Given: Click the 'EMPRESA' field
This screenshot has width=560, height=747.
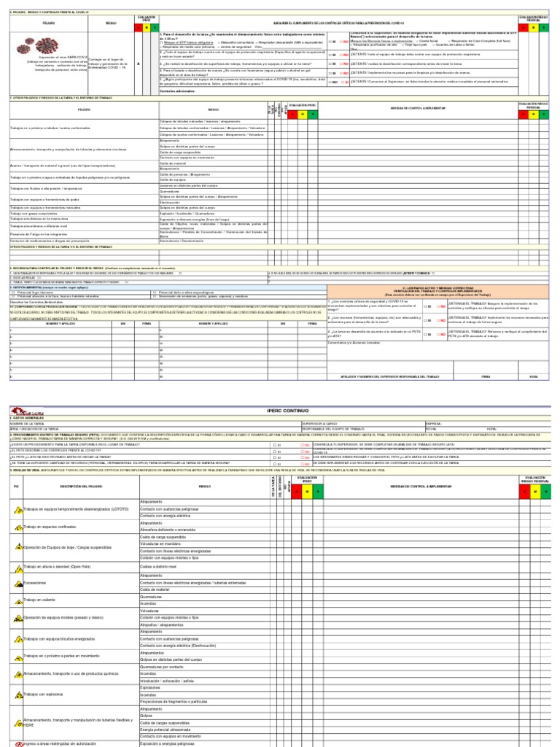Looking at the screenshot, I should (486, 424).
